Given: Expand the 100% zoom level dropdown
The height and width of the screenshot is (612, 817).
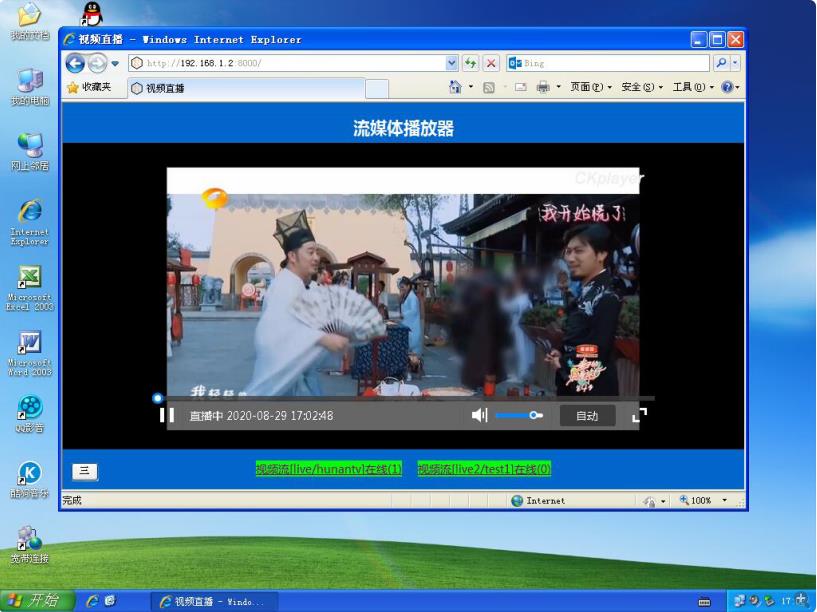Looking at the screenshot, I should click(x=725, y=500).
